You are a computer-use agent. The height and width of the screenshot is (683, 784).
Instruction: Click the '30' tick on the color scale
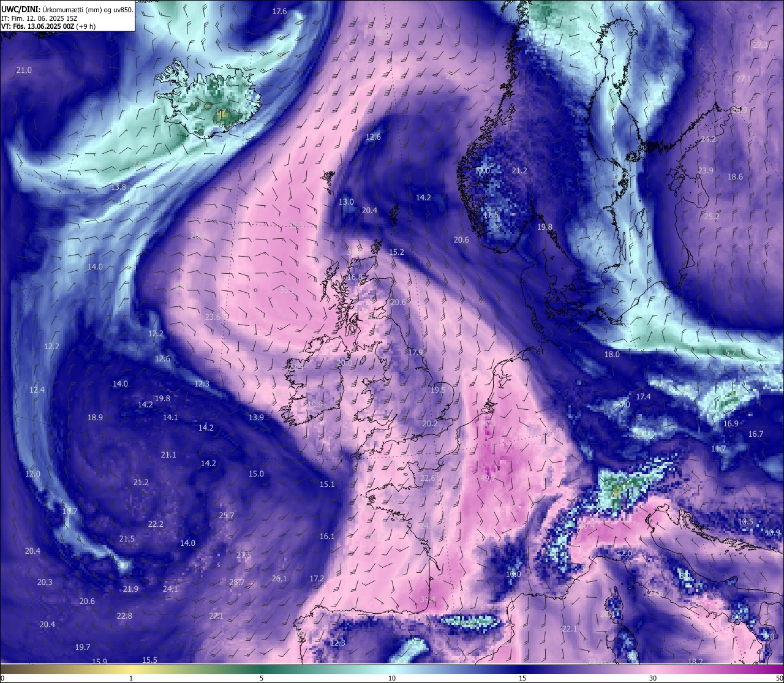click(x=653, y=678)
